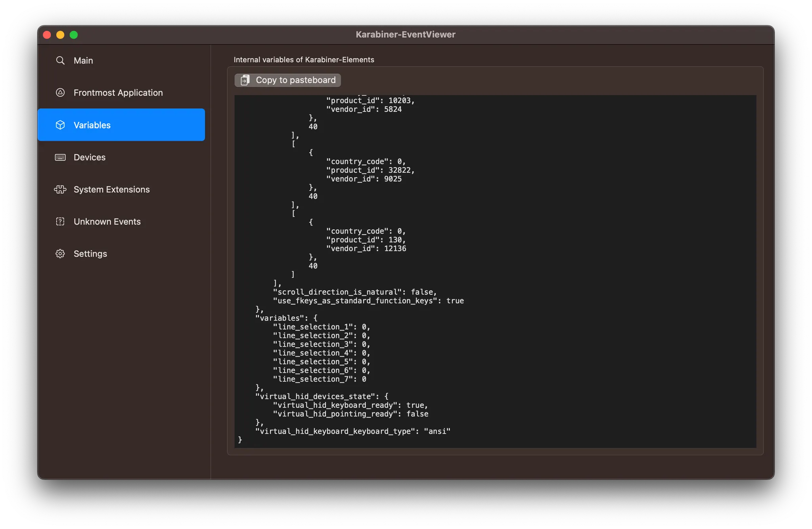This screenshot has height=529, width=812.
Task: Go to the Devices section
Action: [90, 157]
